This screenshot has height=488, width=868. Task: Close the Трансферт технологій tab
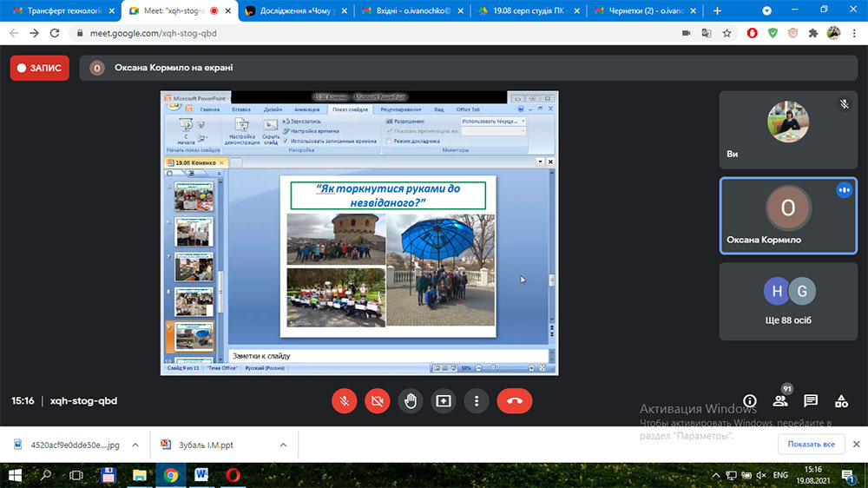(x=111, y=10)
